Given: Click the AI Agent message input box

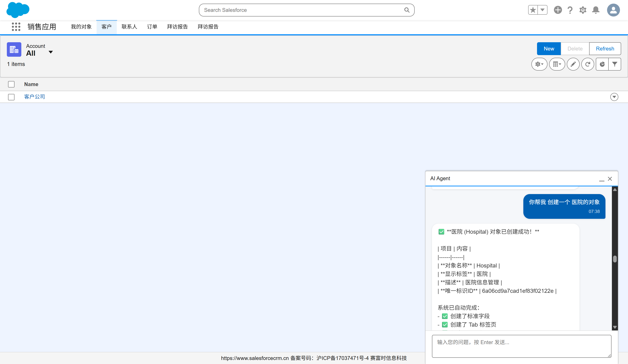Looking at the screenshot, I should (x=521, y=346).
